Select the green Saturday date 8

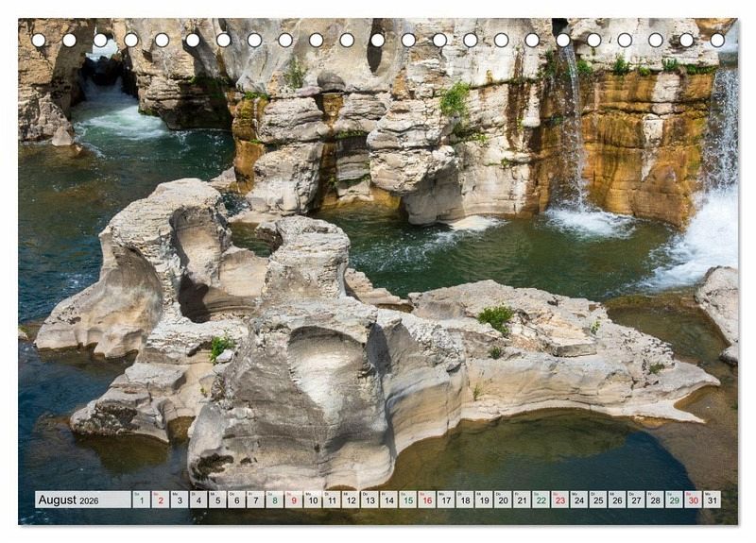coord(274,500)
